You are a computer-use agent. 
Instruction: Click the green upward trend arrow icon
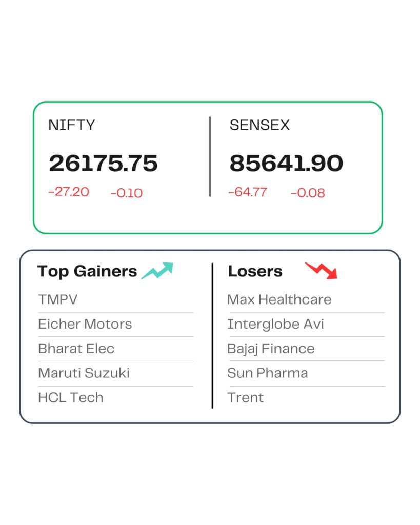[157, 271]
